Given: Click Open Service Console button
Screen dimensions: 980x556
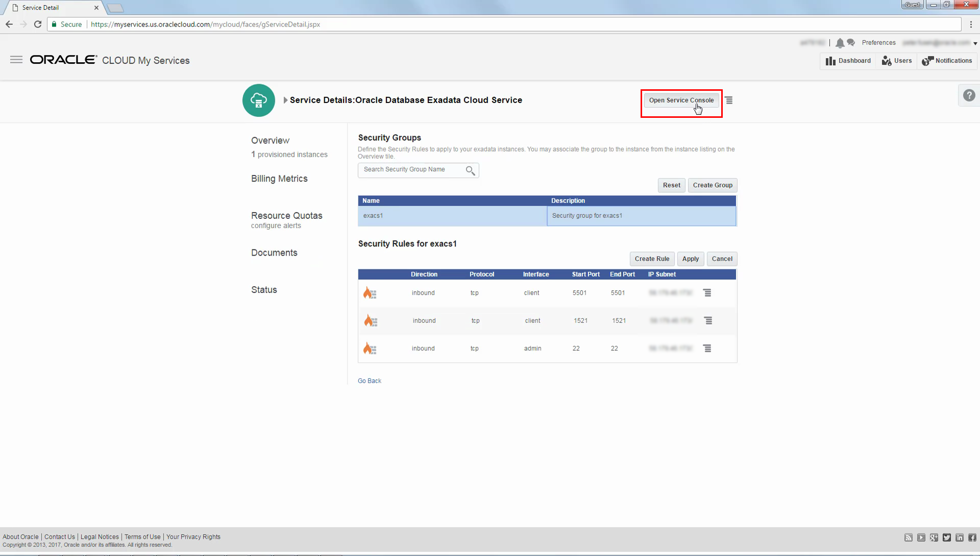Looking at the screenshot, I should pyautogui.click(x=681, y=100).
